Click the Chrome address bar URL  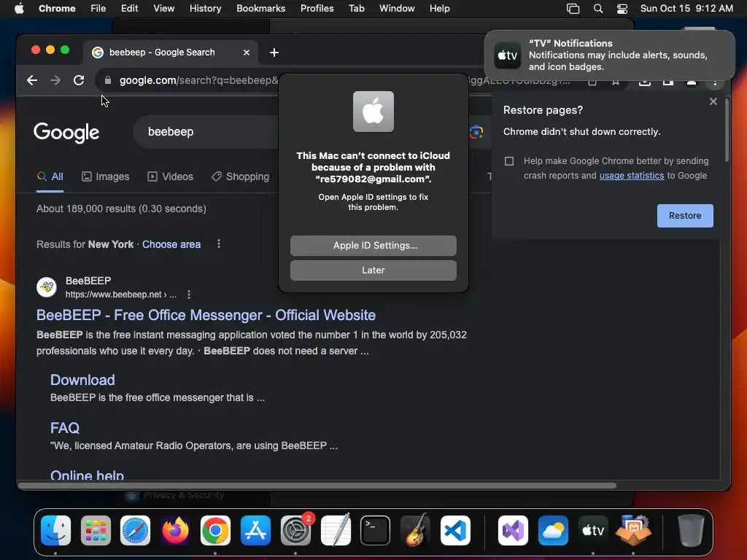point(198,80)
